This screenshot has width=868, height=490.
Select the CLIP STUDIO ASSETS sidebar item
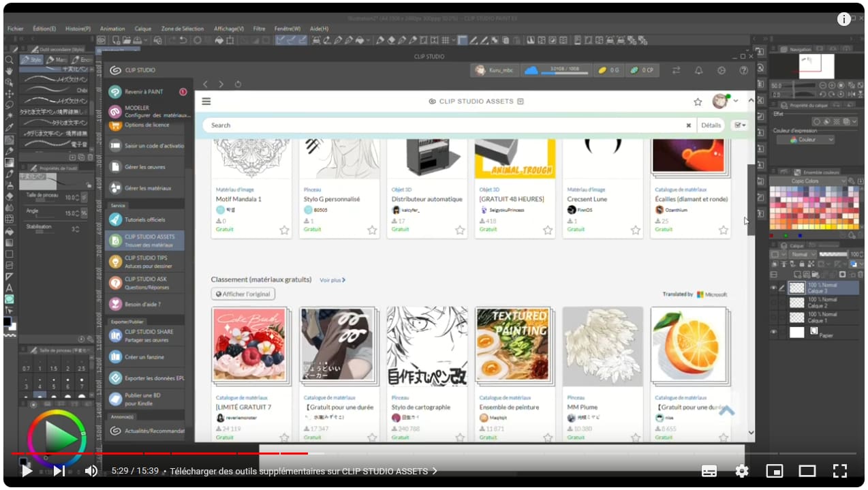point(144,241)
